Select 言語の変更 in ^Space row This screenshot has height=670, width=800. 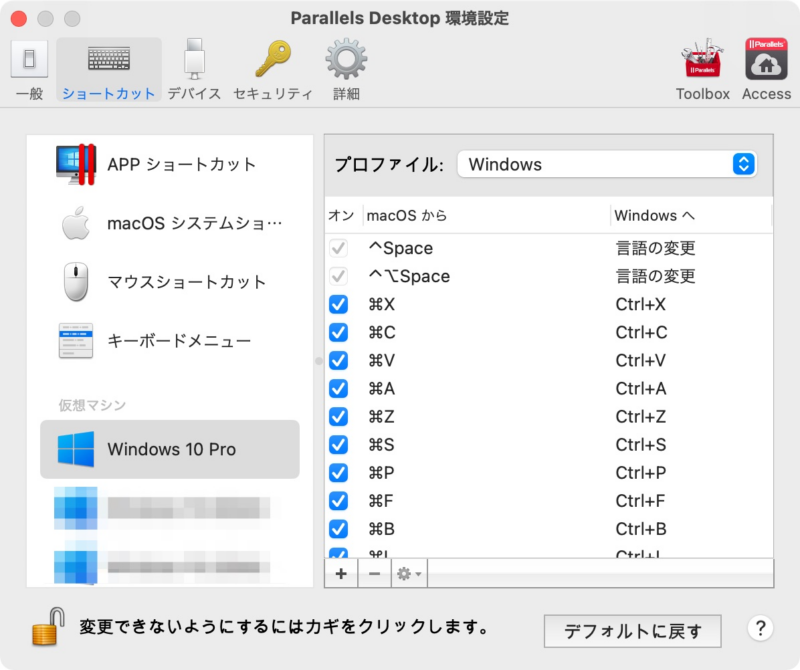click(656, 249)
